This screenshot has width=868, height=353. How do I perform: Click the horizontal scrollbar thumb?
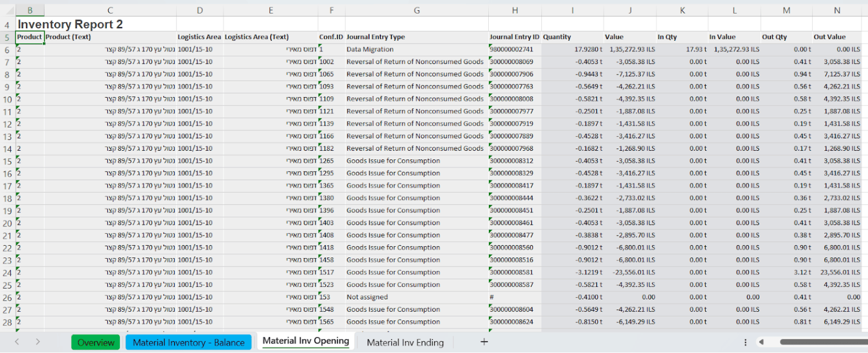[x=823, y=342]
